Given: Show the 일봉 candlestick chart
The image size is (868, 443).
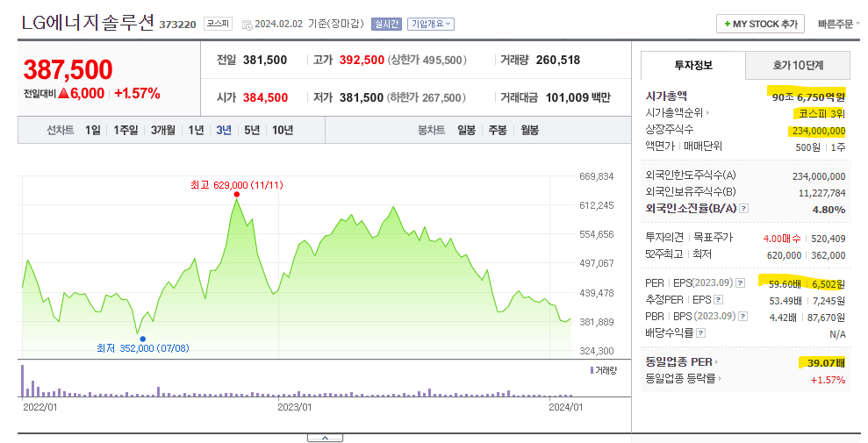Looking at the screenshot, I should coord(466,130).
